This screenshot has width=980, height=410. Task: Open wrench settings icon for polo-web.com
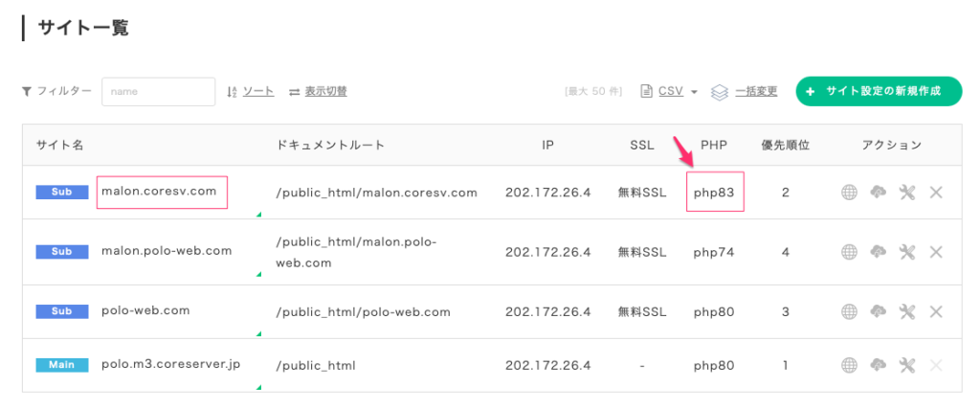click(907, 311)
